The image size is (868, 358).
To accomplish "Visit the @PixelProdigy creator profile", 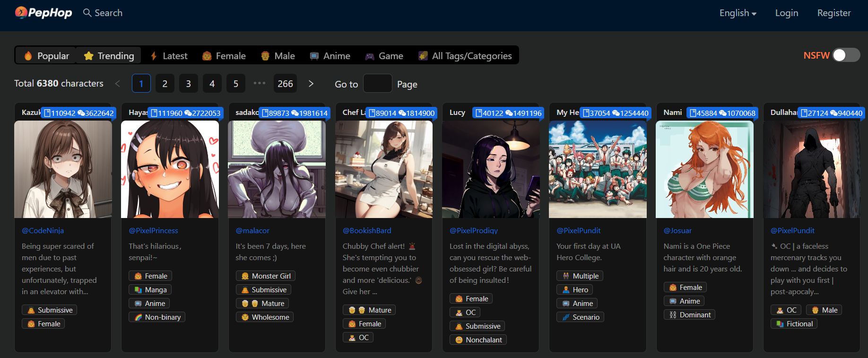I will [x=474, y=231].
